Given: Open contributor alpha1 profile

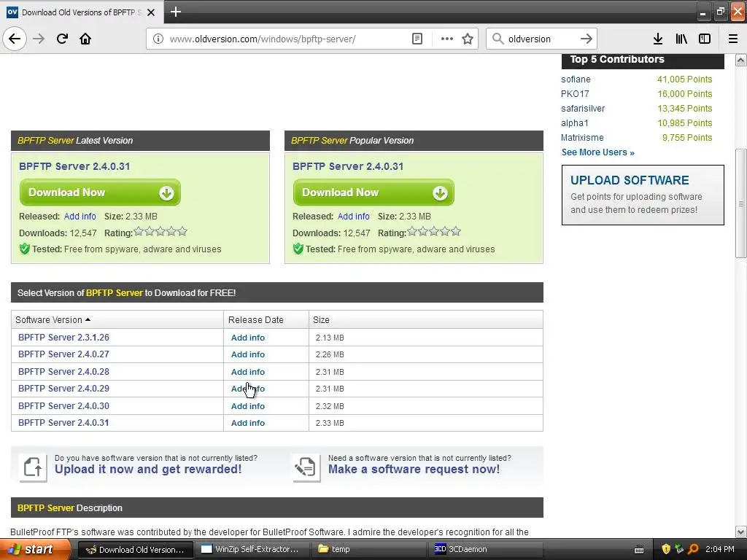Looking at the screenshot, I should point(575,122).
